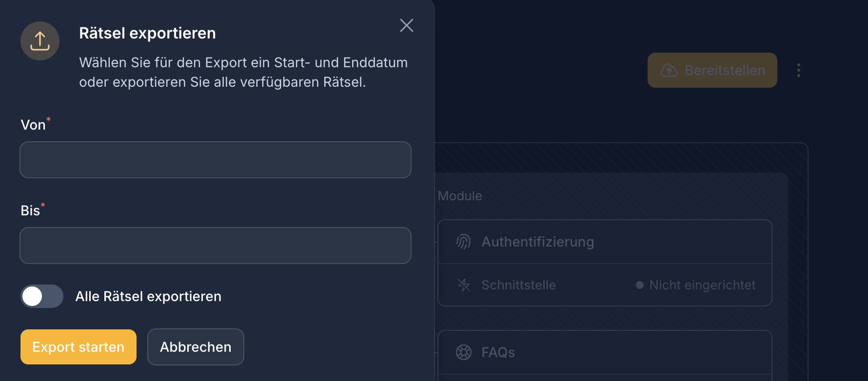This screenshot has width=868, height=381.
Task: Select the Schnittstelle module row
Action: click(518, 285)
